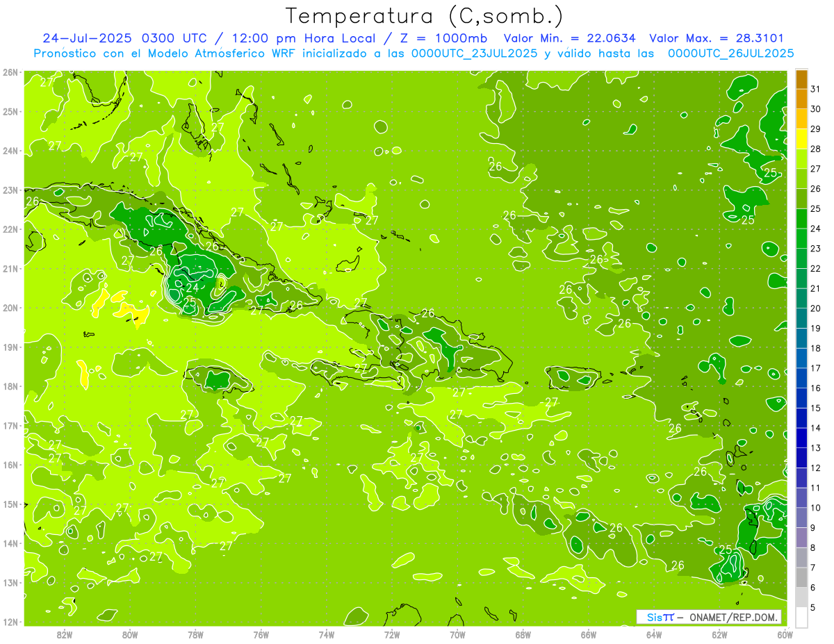
Task: Click the legend value "18"
Action: click(815, 348)
